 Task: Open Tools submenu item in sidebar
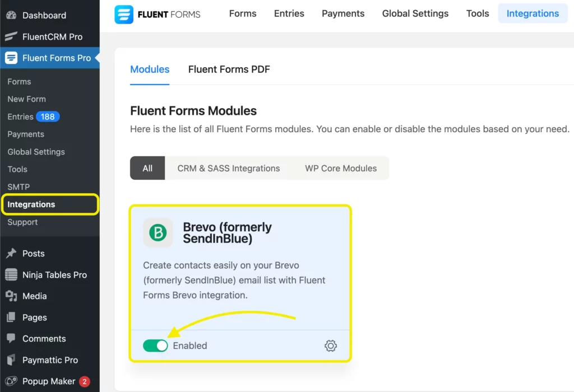point(17,169)
